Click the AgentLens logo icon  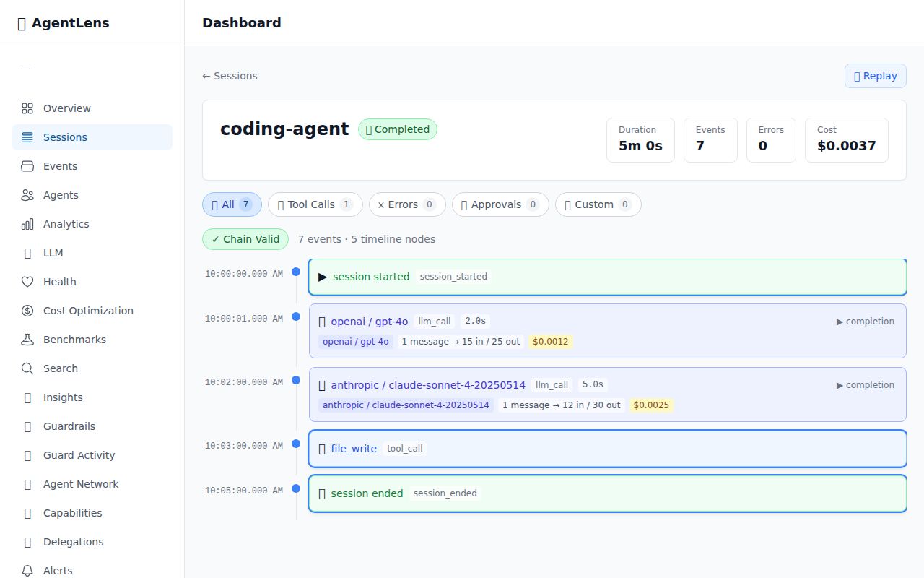pyautogui.click(x=22, y=23)
